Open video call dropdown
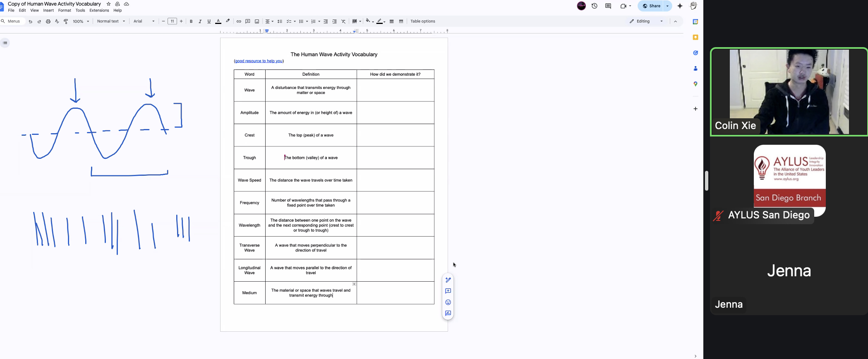 point(630,6)
